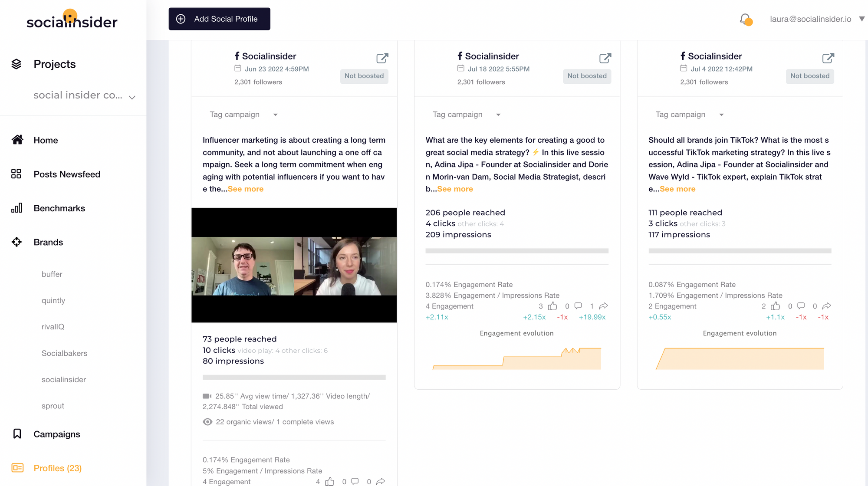Open Posts Newsfeed section
This screenshot has height=486, width=868.
[67, 174]
